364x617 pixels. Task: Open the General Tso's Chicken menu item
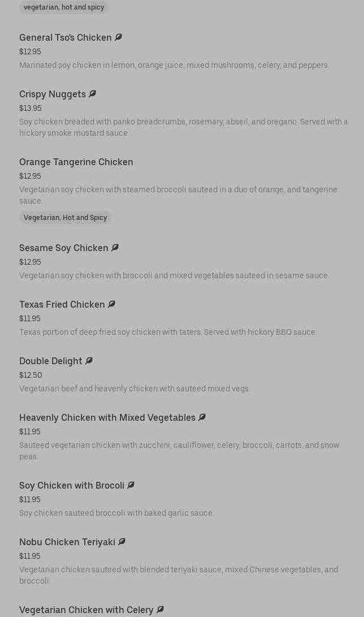[x=66, y=37]
